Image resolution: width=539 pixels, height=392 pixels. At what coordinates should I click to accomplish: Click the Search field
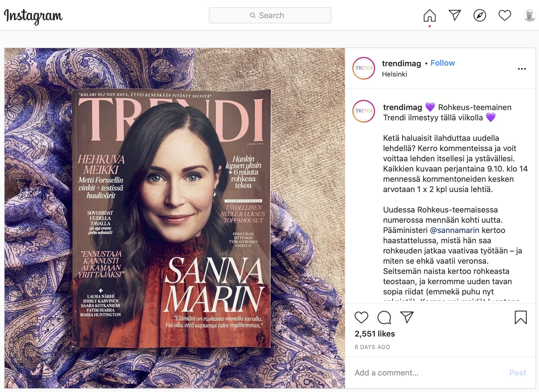point(270,15)
